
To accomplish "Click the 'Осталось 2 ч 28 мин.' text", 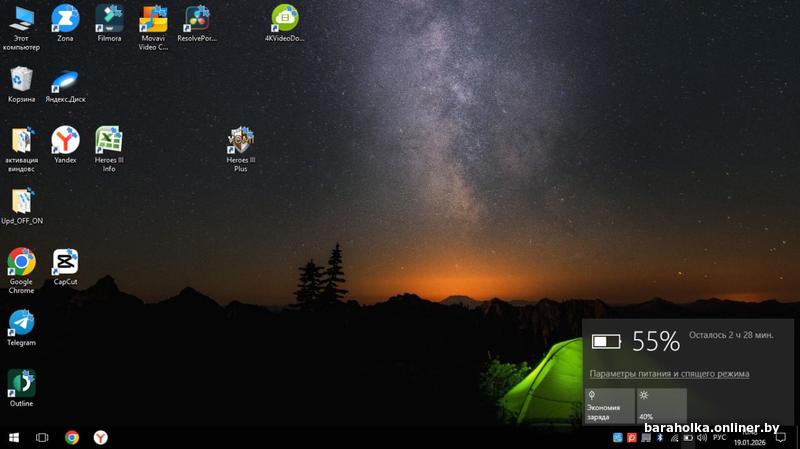I will tap(731, 335).
